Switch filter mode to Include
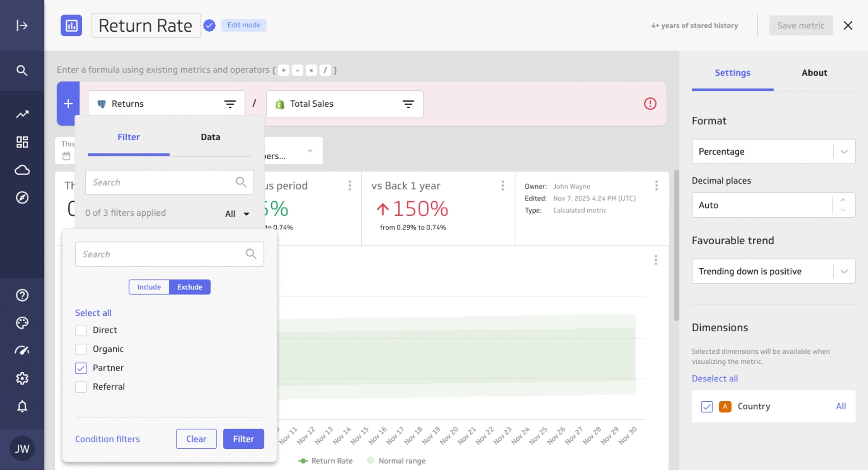This screenshot has height=470, width=868. 149,287
